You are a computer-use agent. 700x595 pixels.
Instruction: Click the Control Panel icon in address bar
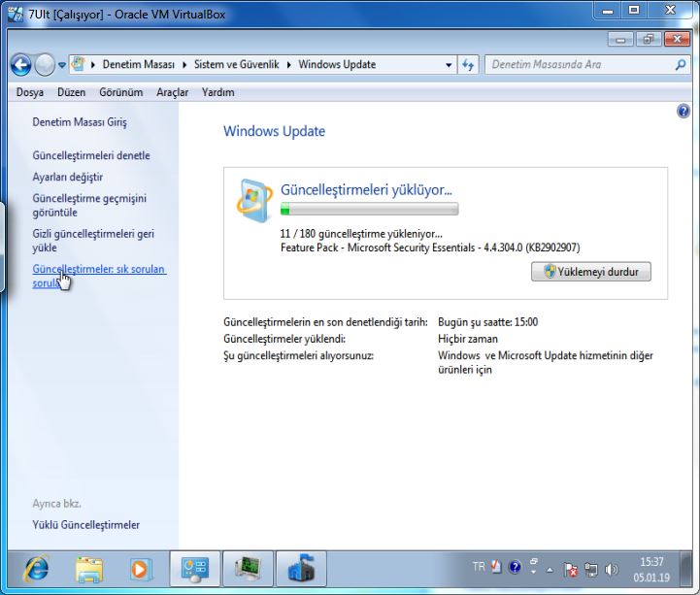coord(78,64)
